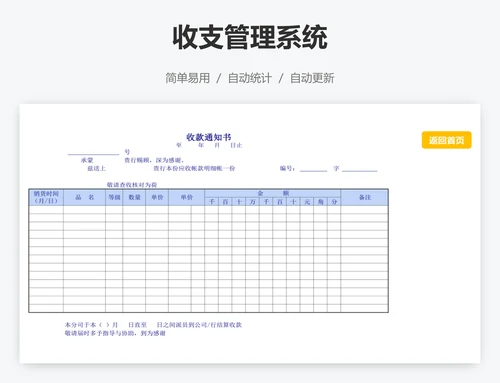Image resolution: width=500 pixels, height=383 pixels.
Task: Click the 兹送上 text
Action: coord(97,168)
